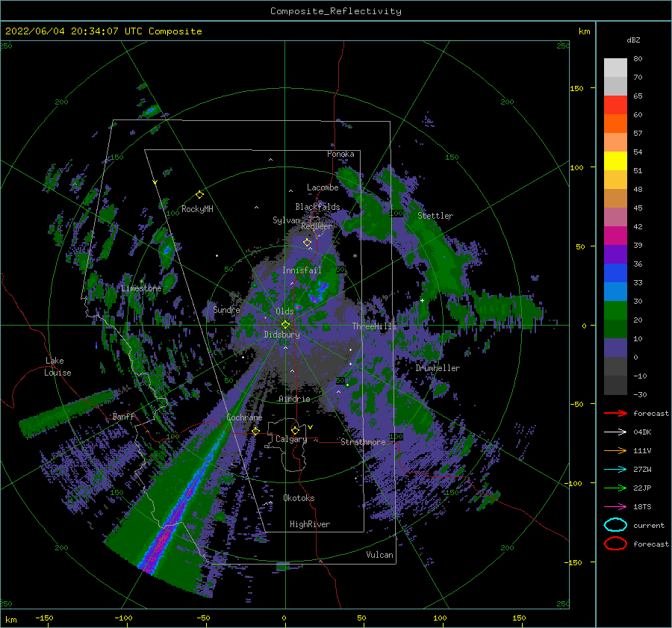Viewport: 672px width, 628px height.
Task: Click the Sundre town label
Action: (226, 310)
